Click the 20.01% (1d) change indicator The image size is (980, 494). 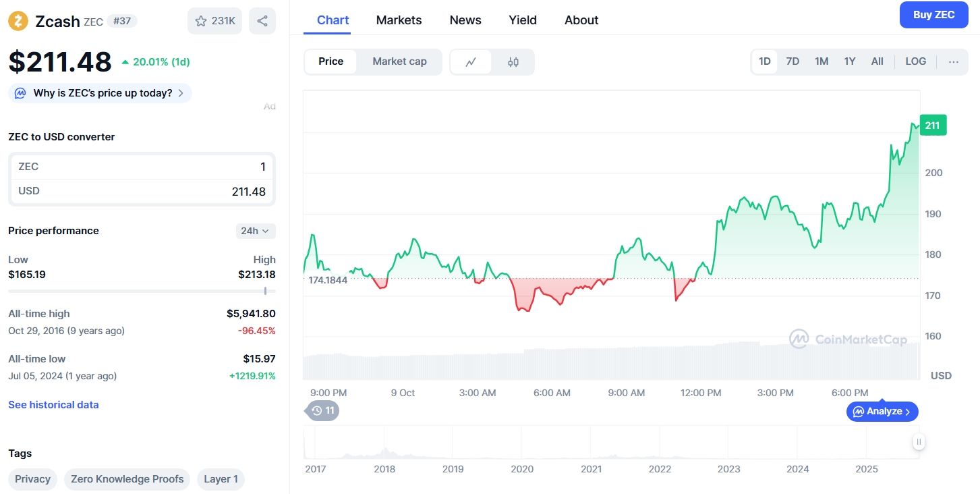click(155, 62)
